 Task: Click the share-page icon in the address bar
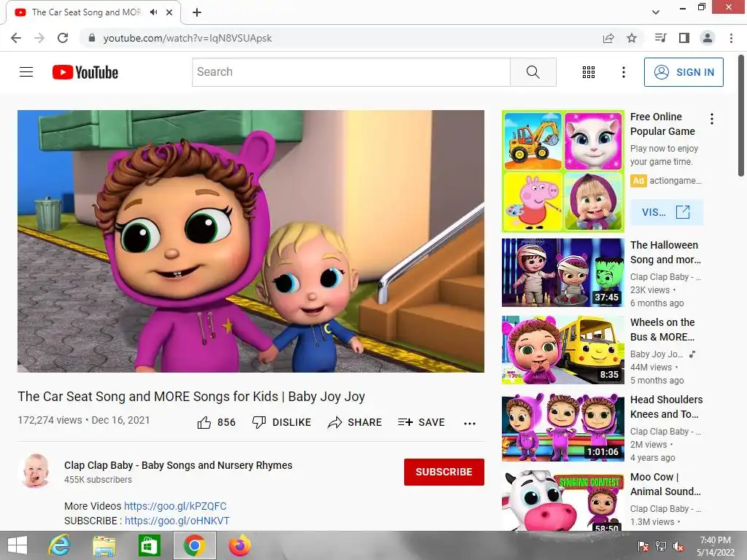[x=608, y=38]
